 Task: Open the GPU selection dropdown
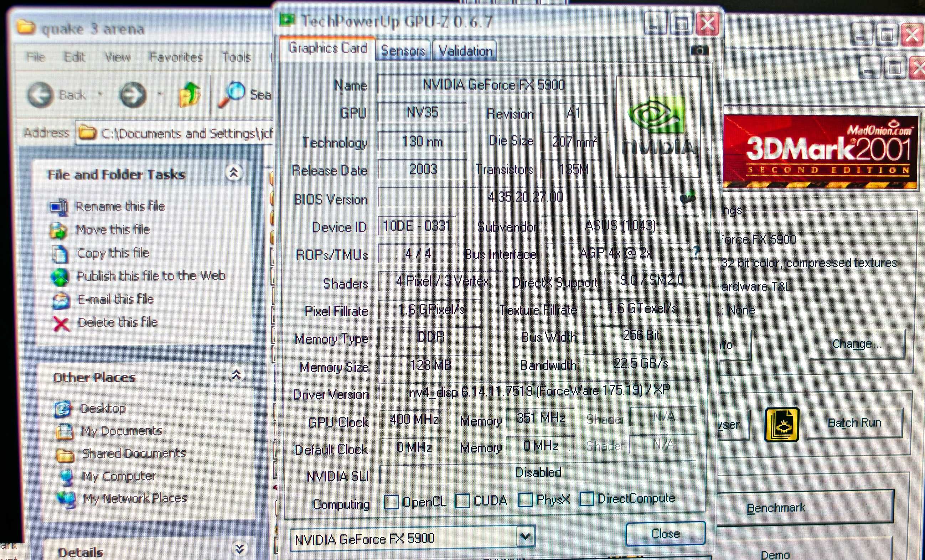[525, 537]
